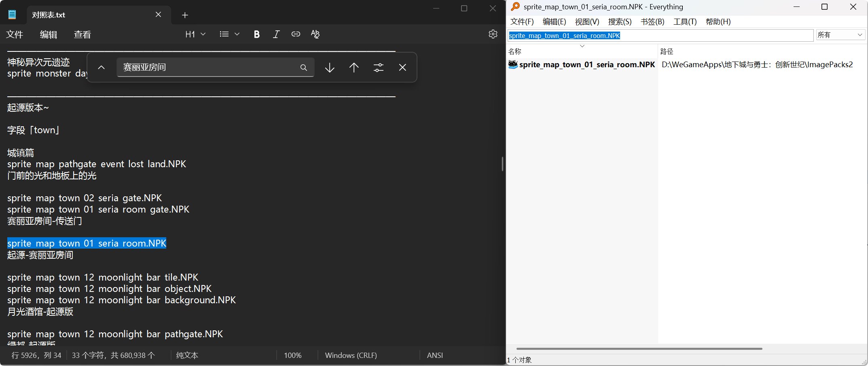
Task: Expand the list style dropdown
Action: 229,34
